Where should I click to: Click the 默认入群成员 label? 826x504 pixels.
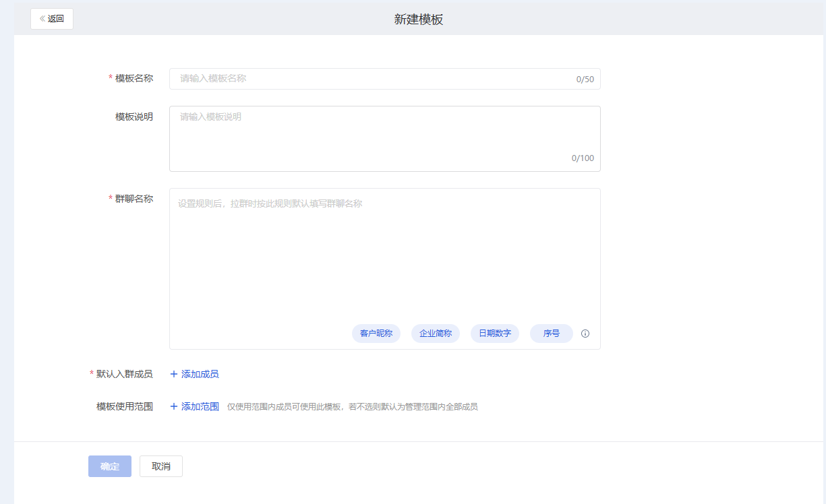pyautogui.click(x=125, y=374)
